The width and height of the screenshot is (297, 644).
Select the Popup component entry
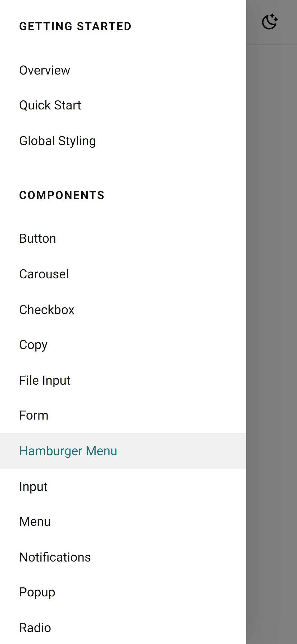coord(37,592)
